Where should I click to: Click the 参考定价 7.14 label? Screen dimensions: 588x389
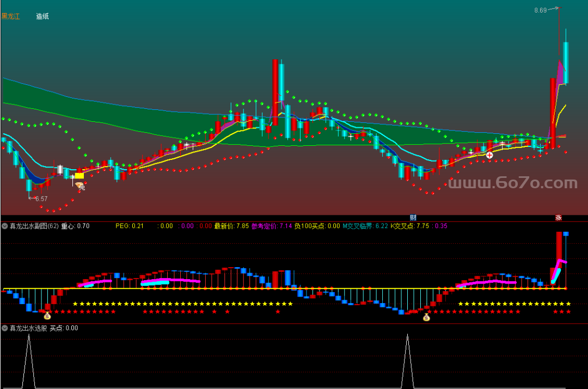271,226
